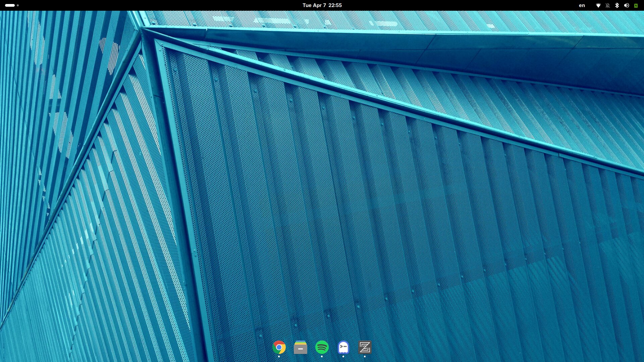Click the Wi-Fi signal status icon
The height and width of the screenshot is (362, 644).
point(598,5)
